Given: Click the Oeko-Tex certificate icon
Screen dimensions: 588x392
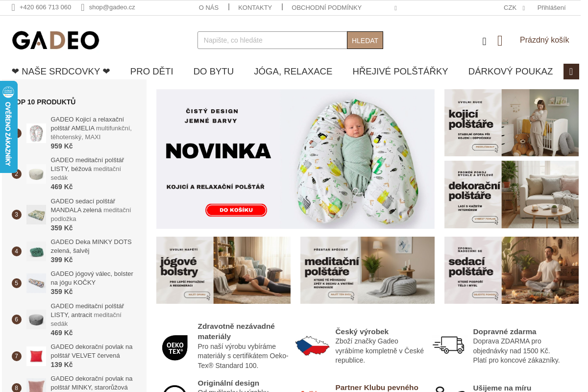Looking at the screenshot, I should tap(175, 347).
